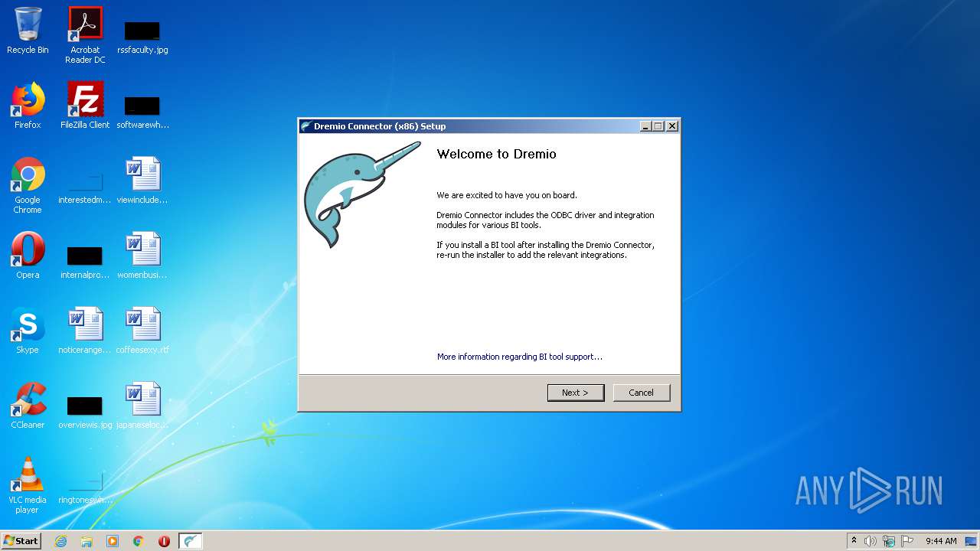The width and height of the screenshot is (980, 551).
Task: Open Windows Media Player from taskbar
Action: (113, 541)
